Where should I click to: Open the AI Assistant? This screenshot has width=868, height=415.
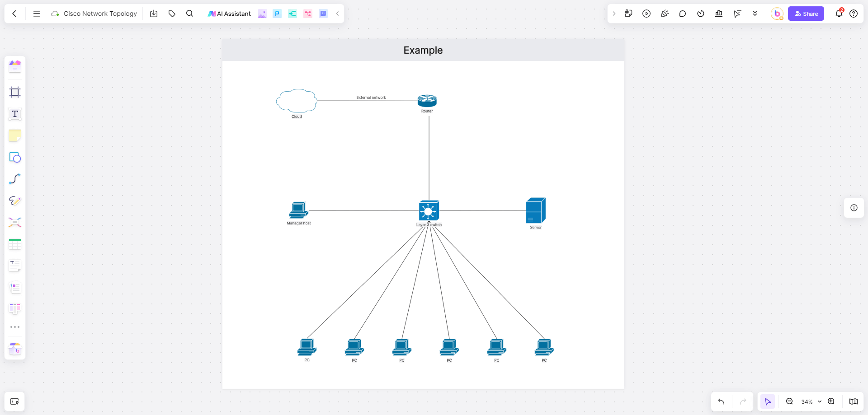[x=229, y=14]
